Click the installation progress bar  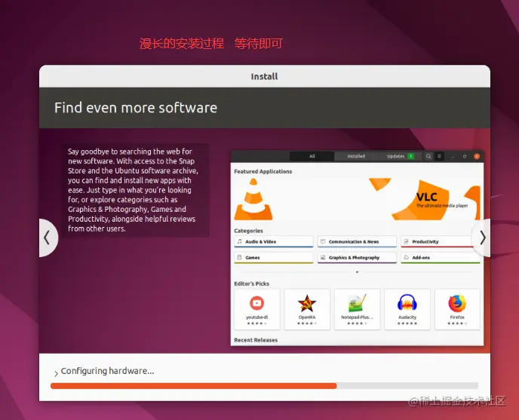[x=264, y=385]
